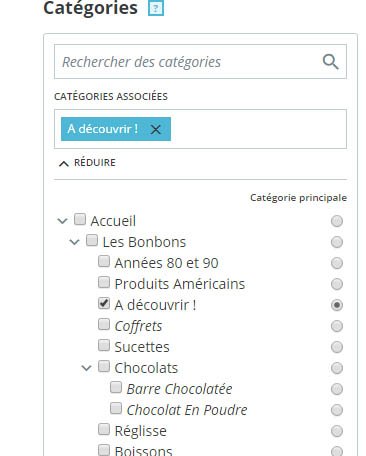Tick the Barre Chocolatée checkbox
This screenshot has height=456, width=366.
[116, 387]
